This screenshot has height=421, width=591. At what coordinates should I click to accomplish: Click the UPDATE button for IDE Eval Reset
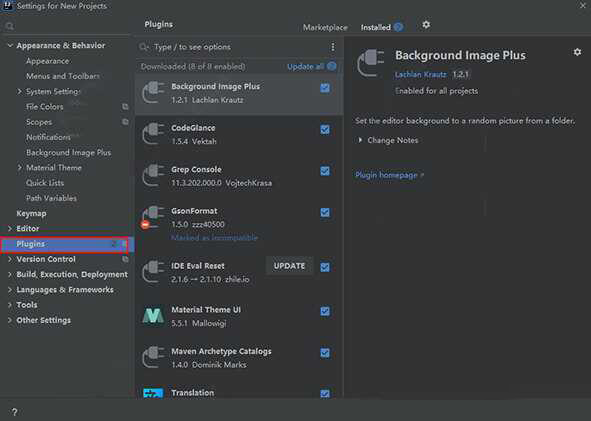(x=289, y=266)
